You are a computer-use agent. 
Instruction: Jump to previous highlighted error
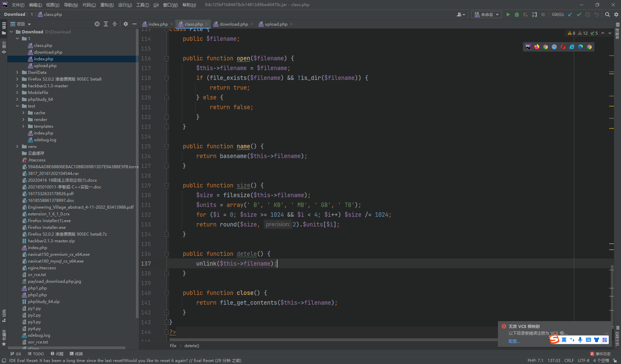[603, 33]
